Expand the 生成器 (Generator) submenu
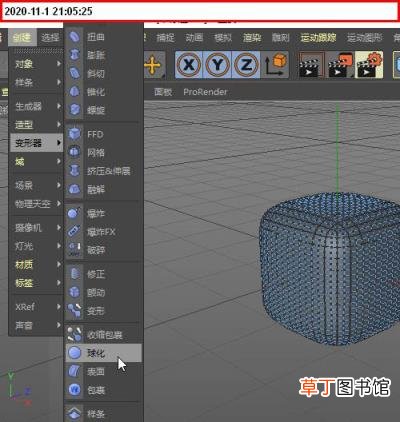 click(37, 106)
